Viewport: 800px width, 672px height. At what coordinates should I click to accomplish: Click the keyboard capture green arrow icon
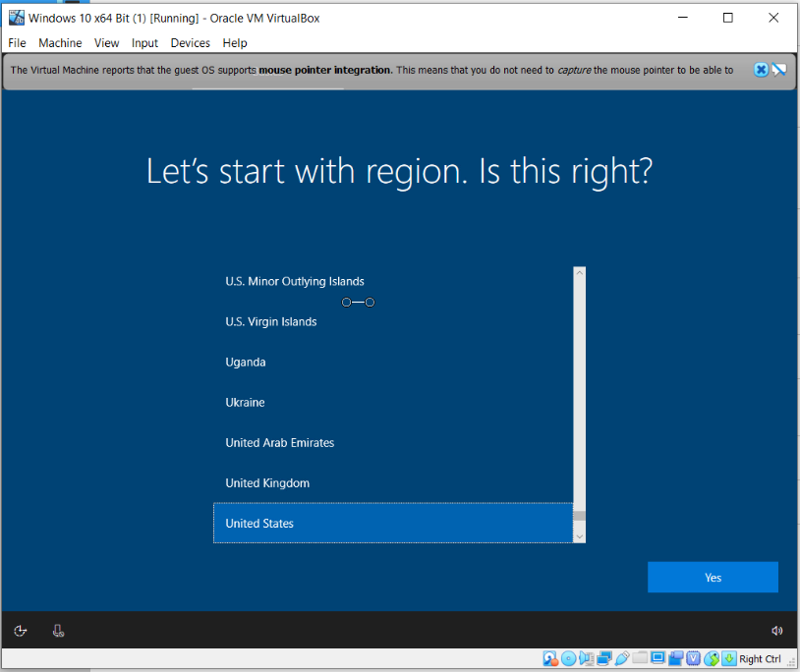point(729,659)
